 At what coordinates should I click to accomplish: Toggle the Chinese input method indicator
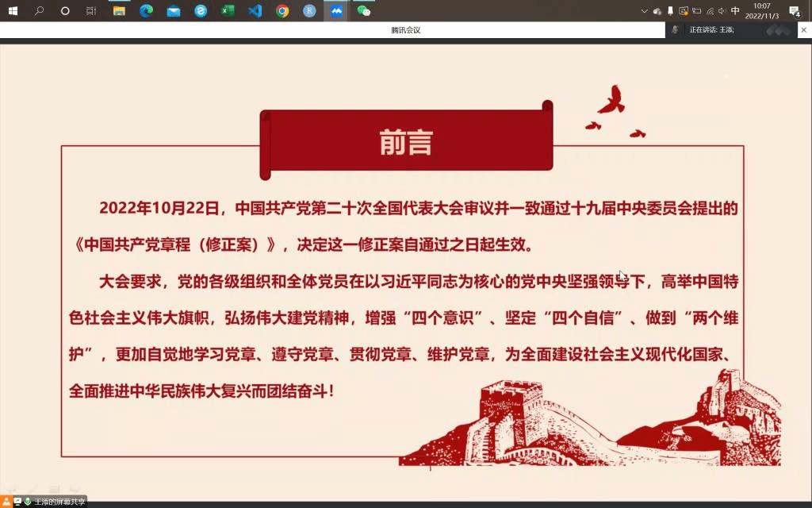(x=735, y=11)
